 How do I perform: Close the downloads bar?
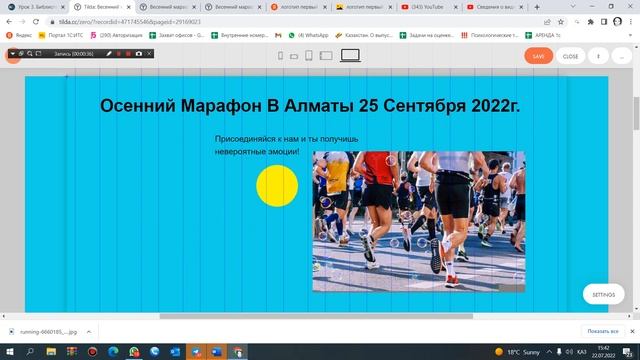click(632, 331)
